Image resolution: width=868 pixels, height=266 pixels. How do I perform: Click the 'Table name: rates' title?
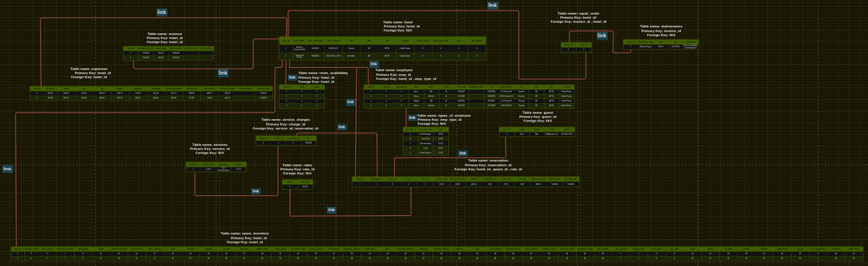click(297, 165)
